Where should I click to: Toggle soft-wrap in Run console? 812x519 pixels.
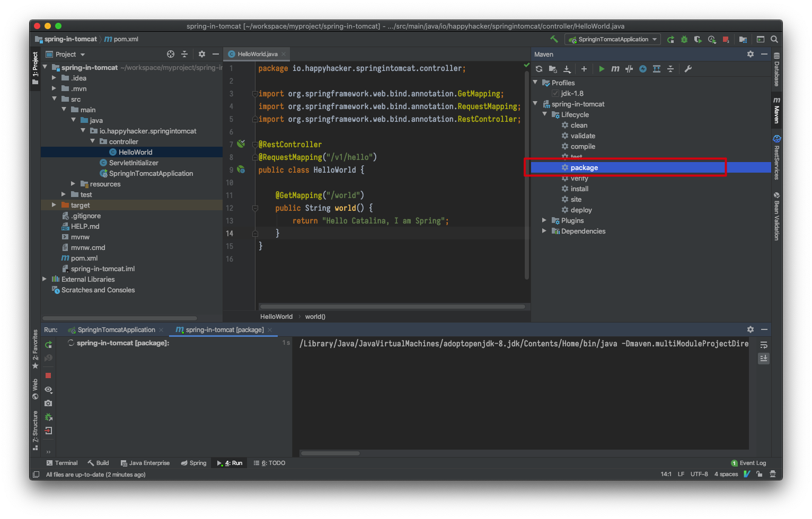764,345
